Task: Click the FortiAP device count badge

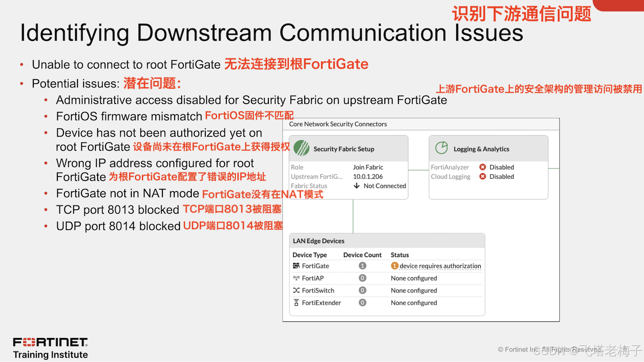Action: click(362, 278)
